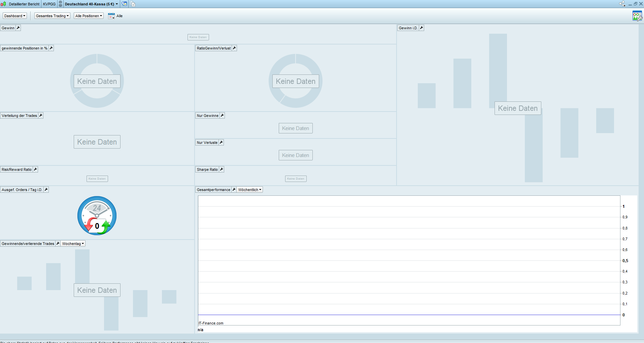Open the share menu icon

[622, 4]
